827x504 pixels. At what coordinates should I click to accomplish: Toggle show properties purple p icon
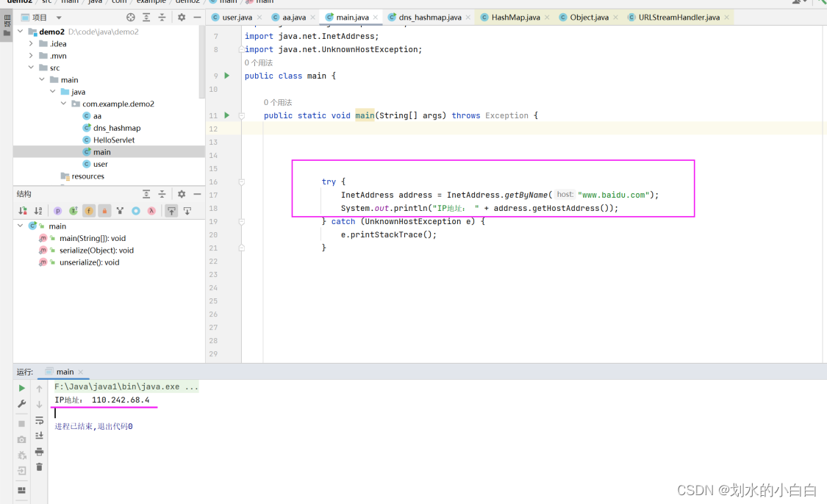57,211
